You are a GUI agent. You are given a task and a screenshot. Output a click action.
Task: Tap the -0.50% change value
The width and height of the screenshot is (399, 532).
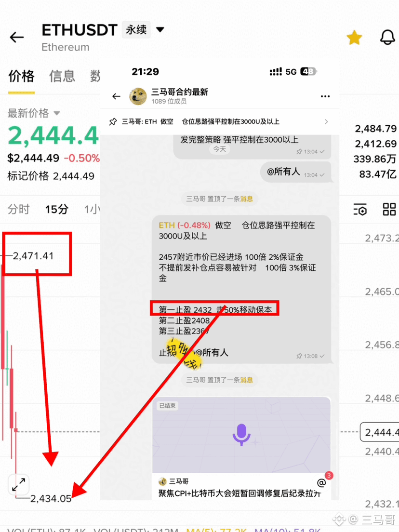(82, 158)
